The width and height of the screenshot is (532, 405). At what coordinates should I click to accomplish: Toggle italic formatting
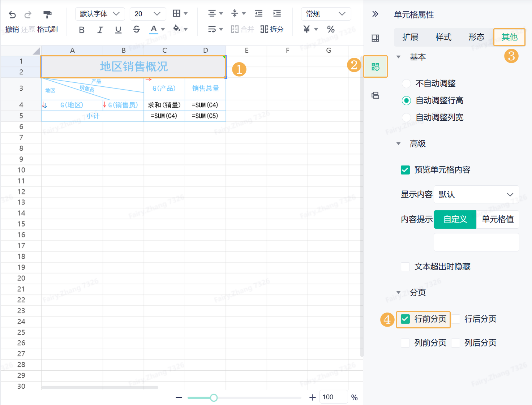pyautogui.click(x=100, y=30)
